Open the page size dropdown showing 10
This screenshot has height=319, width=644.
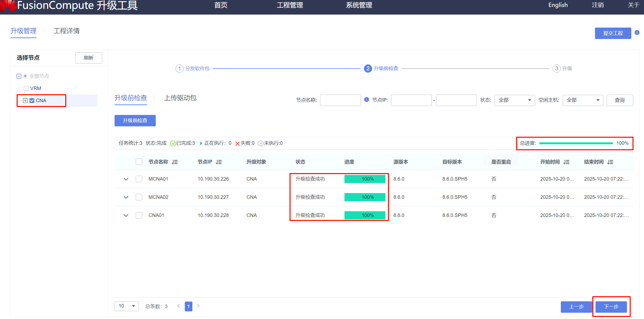coord(127,306)
